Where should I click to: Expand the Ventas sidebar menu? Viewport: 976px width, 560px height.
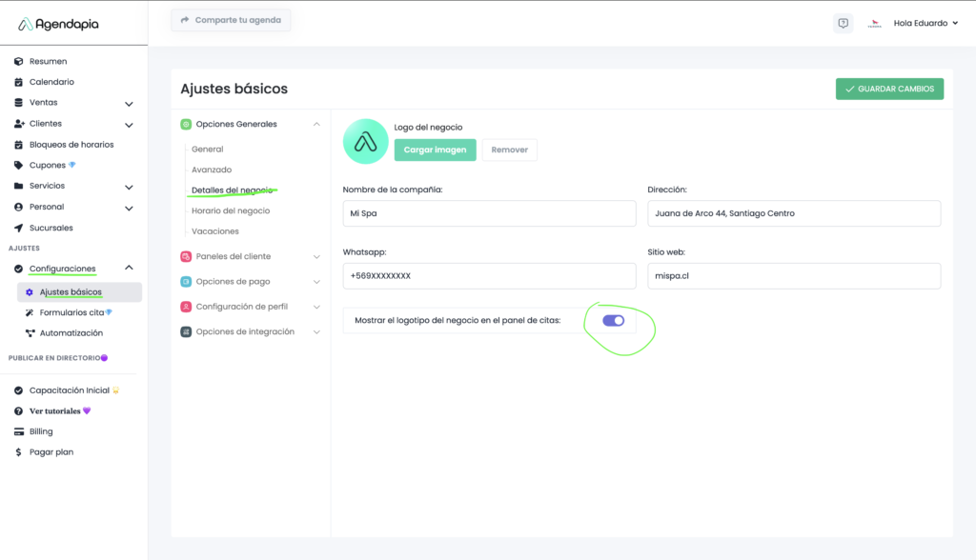(129, 103)
